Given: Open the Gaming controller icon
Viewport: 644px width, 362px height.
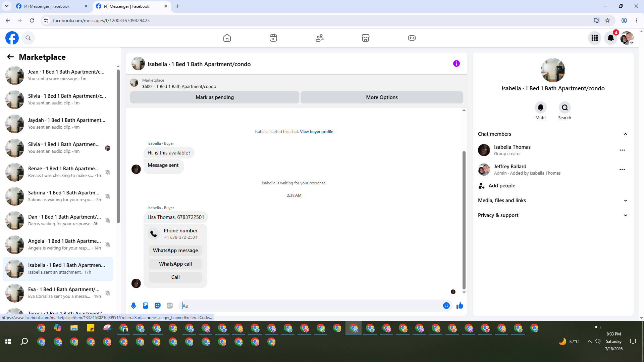Looking at the screenshot, I should (412, 38).
